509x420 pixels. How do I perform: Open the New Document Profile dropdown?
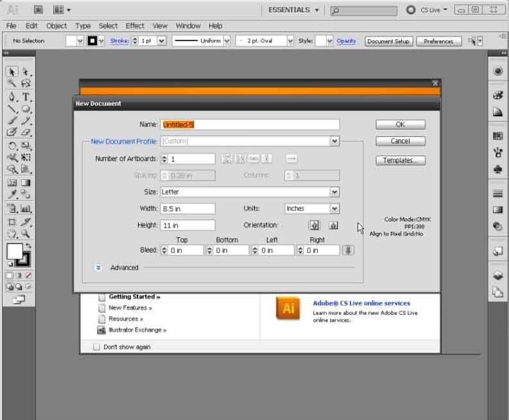[x=334, y=141]
